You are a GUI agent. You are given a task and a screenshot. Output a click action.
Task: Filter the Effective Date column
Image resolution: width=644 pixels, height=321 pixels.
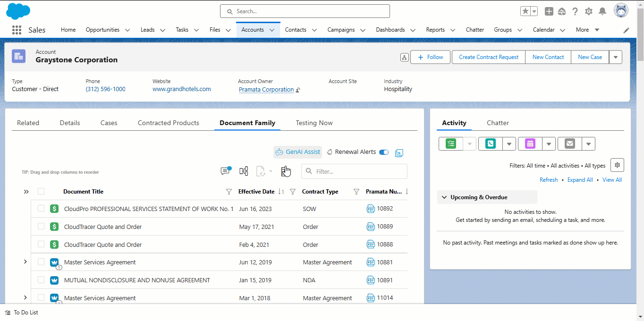point(292,192)
